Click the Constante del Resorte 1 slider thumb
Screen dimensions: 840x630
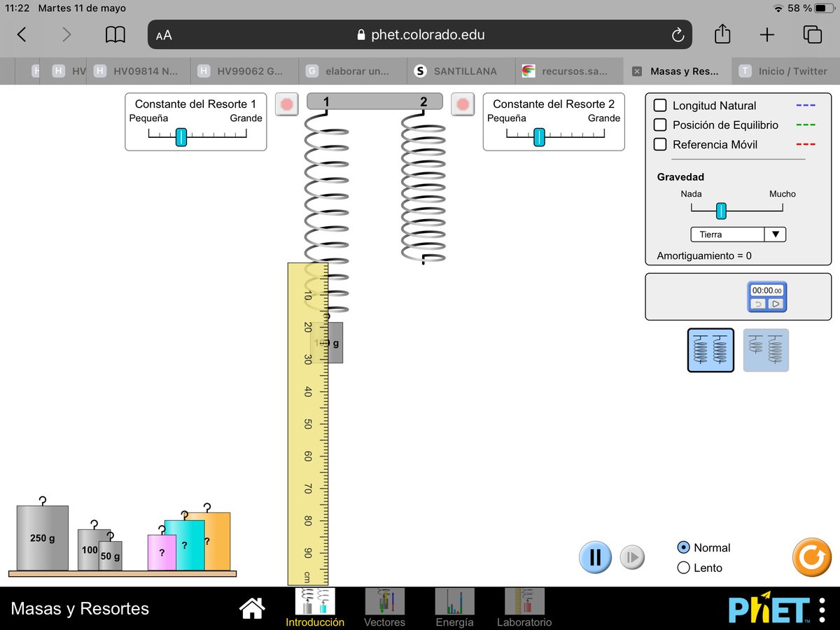click(x=181, y=136)
